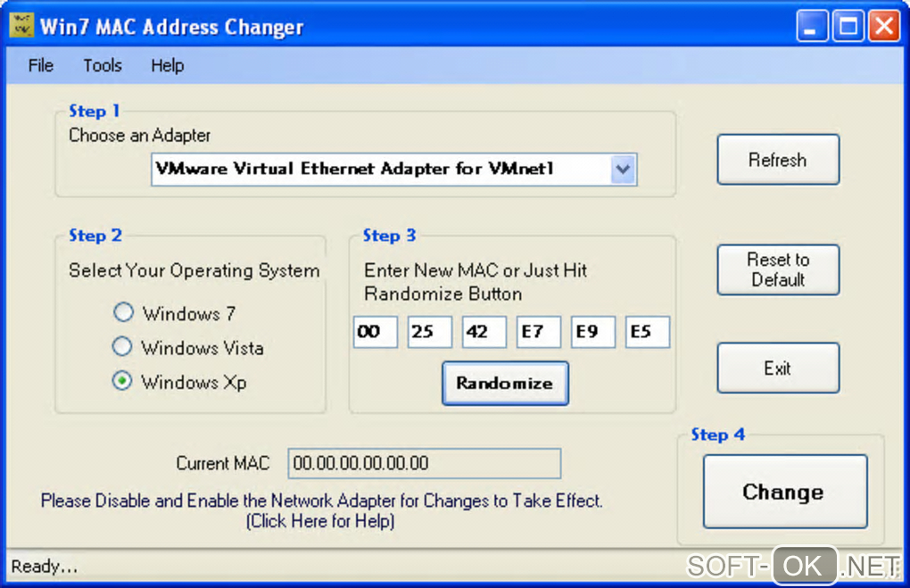The height and width of the screenshot is (588, 910).
Task: Open the File menu
Action: (x=41, y=66)
